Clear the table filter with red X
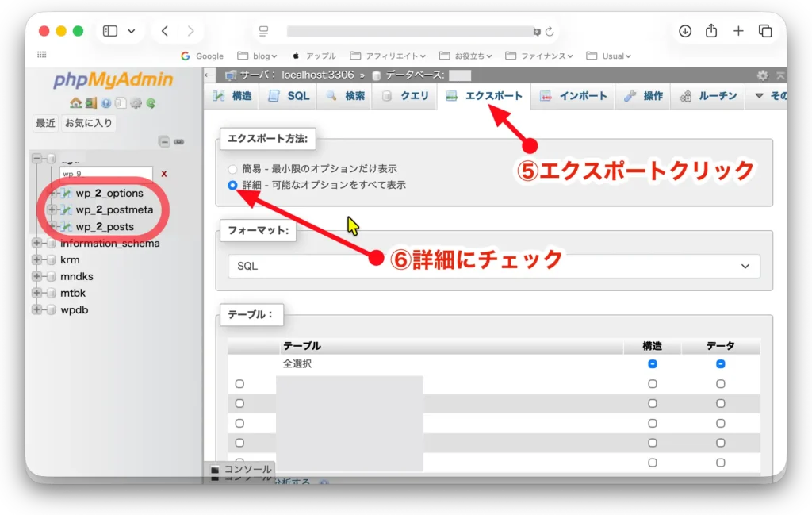 click(164, 174)
